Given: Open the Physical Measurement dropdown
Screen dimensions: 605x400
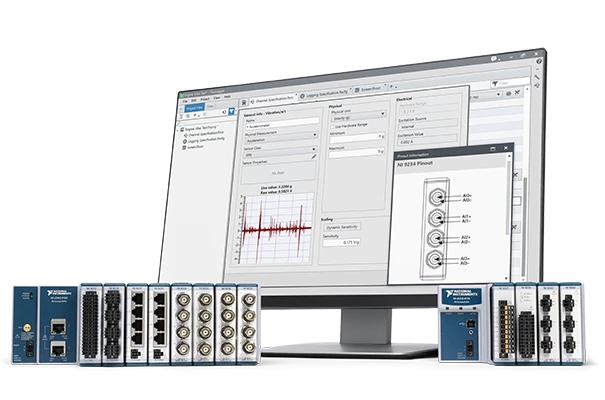Looking at the screenshot, I should (316, 133).
